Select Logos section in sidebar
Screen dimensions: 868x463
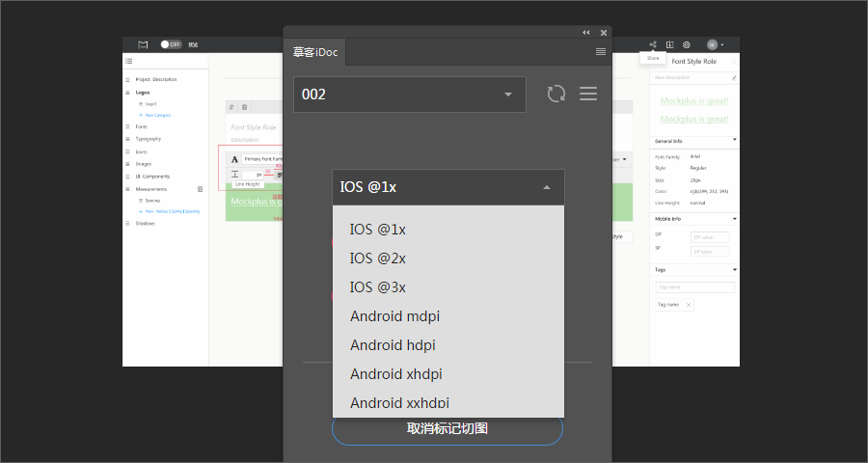pyautogui.click(x=143, y=93)
